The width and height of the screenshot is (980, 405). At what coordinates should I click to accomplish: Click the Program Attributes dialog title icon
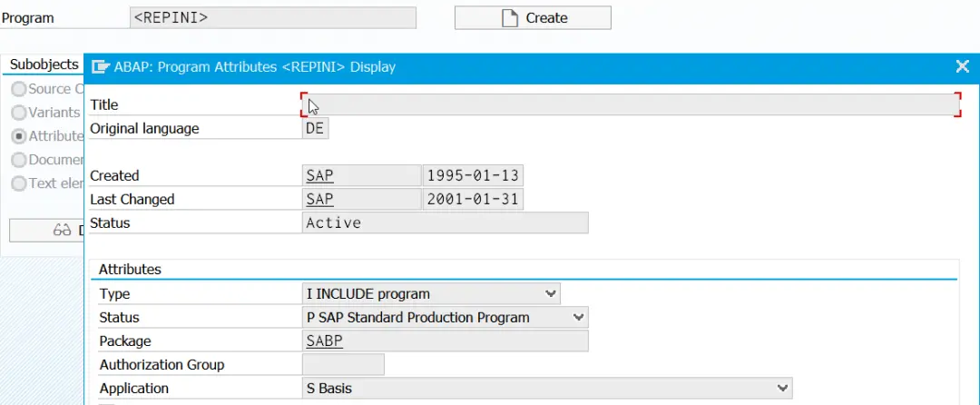click(101, 67)
